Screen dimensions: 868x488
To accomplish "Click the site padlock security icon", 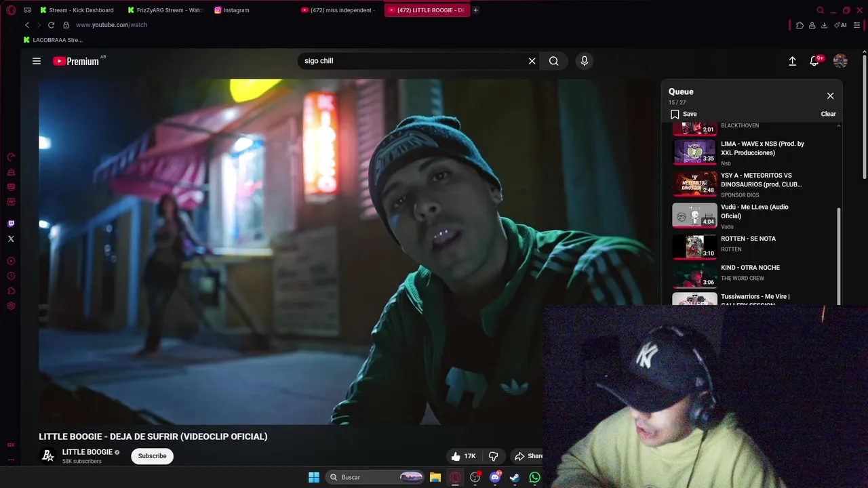I will (x=66, y=25).
